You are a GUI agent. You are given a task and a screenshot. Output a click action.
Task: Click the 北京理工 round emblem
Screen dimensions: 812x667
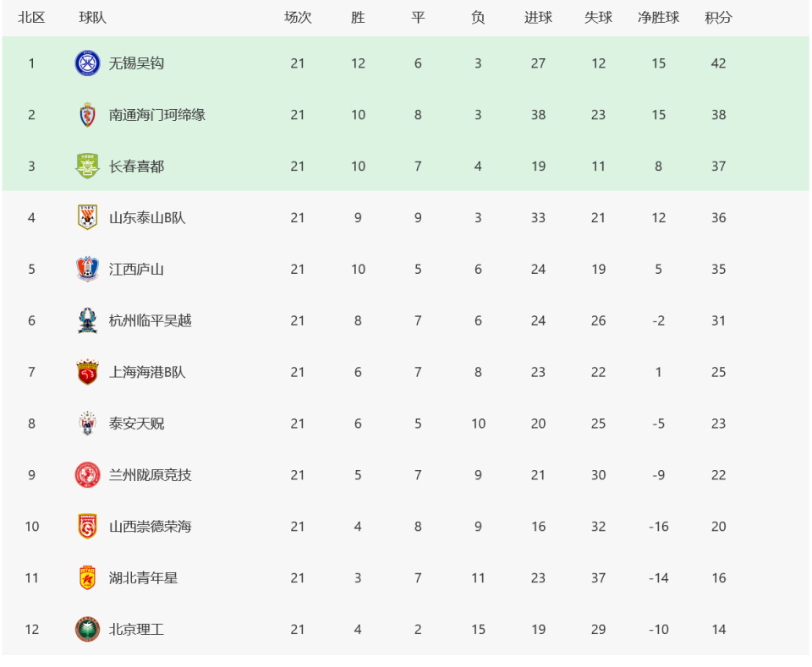point(87,629)
